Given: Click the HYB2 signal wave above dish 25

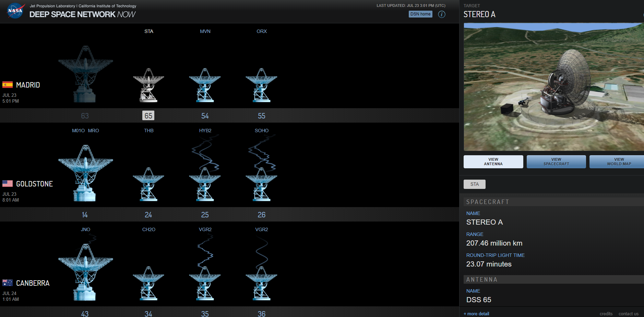Looking at the screenshot, I should tap(205, 153).
